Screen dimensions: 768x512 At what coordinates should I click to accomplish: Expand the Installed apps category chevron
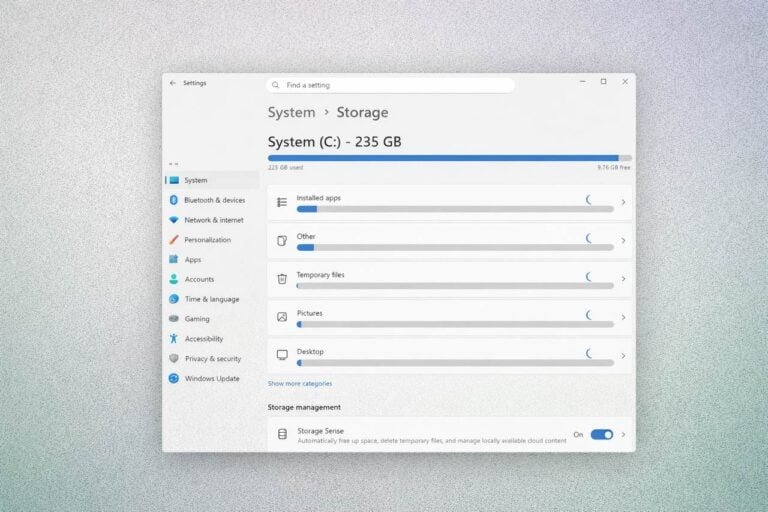click(623, 202)
